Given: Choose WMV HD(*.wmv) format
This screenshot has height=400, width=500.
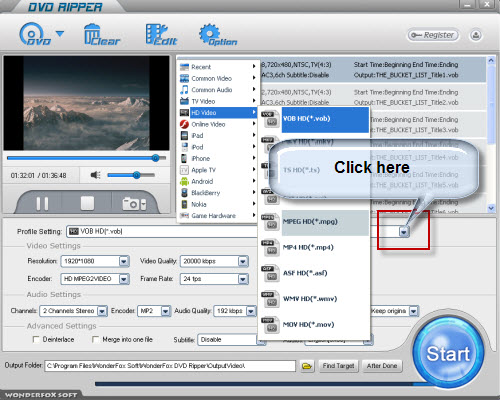Looking at the screenshot, I should pos(325,299).
